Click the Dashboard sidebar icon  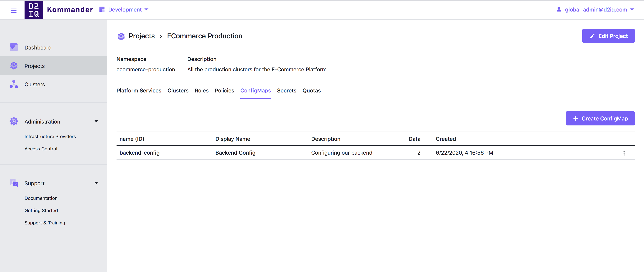[x=14, y=47]
